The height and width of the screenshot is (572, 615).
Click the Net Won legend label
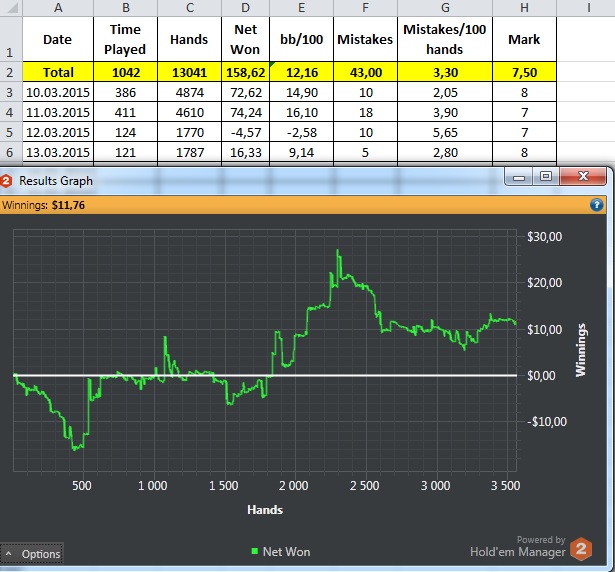coord(286,552)
